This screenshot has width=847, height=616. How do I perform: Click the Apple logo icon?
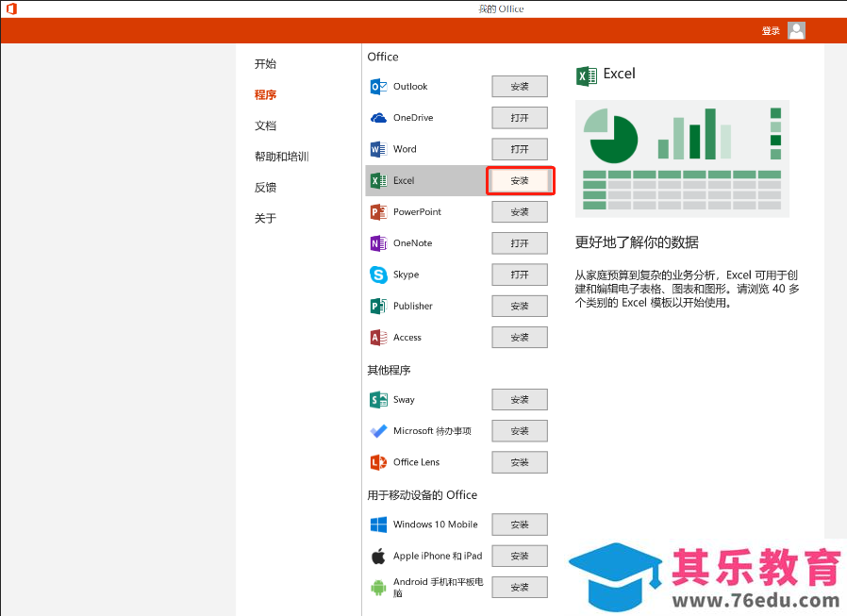[x=378, y=556]
